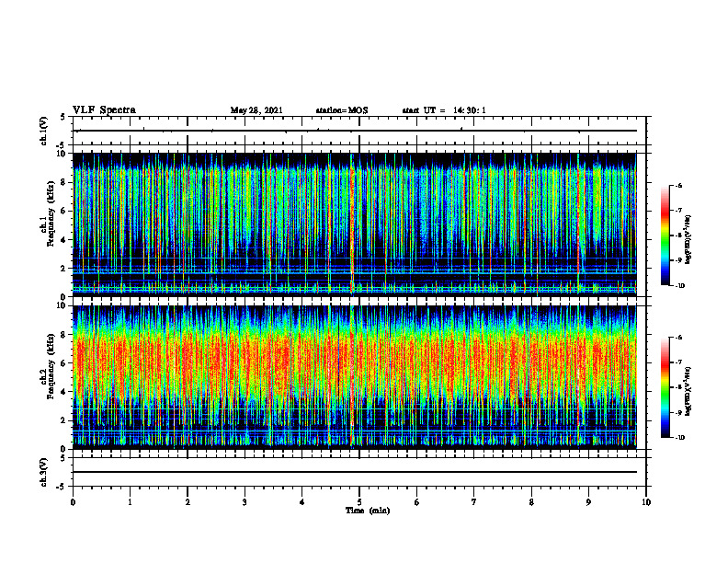Click the ch.2 "Frequency (kHz)" axis label

[x=51, y=366]
